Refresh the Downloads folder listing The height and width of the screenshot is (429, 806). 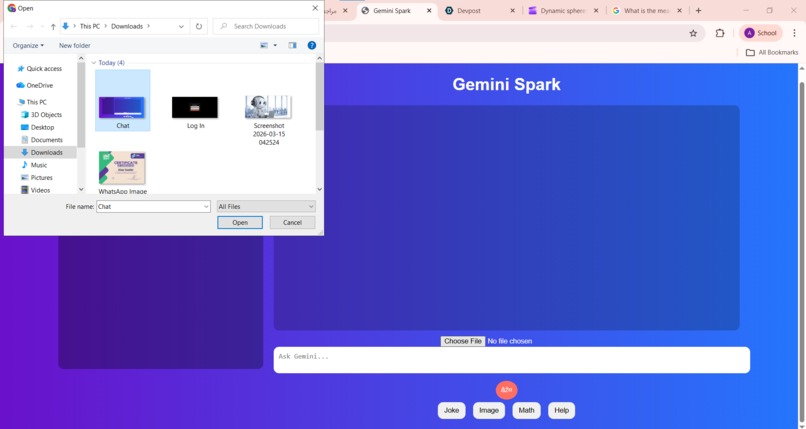(x=199, y=26)
